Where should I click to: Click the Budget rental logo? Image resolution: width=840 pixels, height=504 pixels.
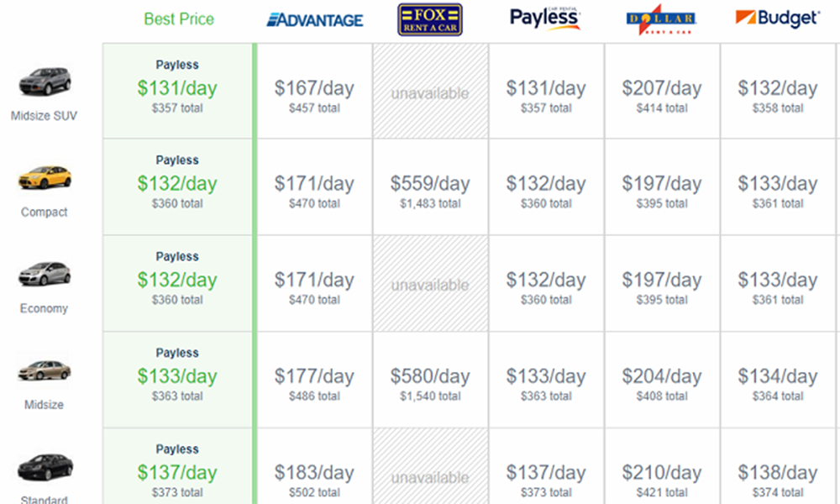click(777, 18)
